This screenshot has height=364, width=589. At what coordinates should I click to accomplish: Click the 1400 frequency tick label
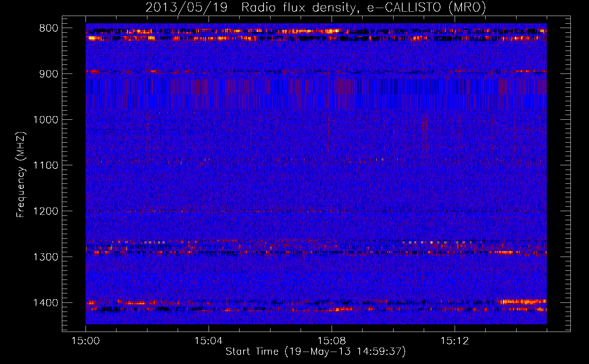coord(46,303)
